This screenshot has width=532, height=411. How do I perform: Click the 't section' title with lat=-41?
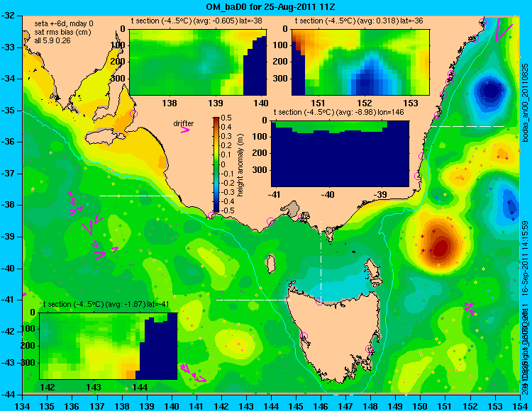coord(106,304)
